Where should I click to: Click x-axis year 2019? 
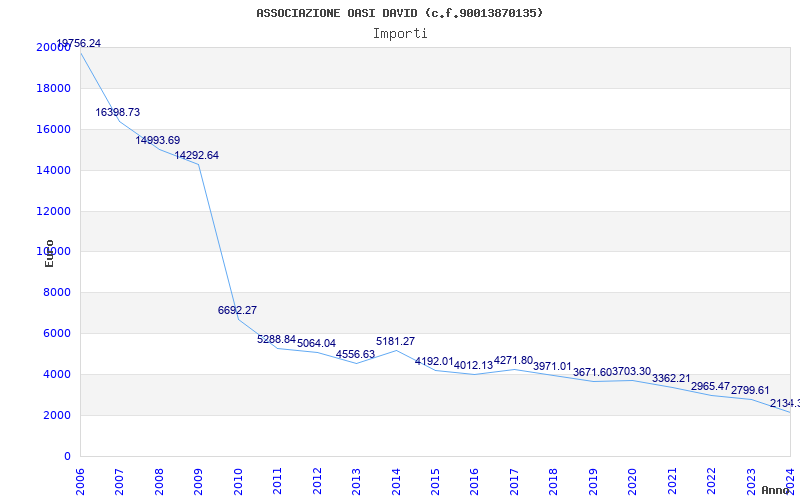[x=593, y=481]
